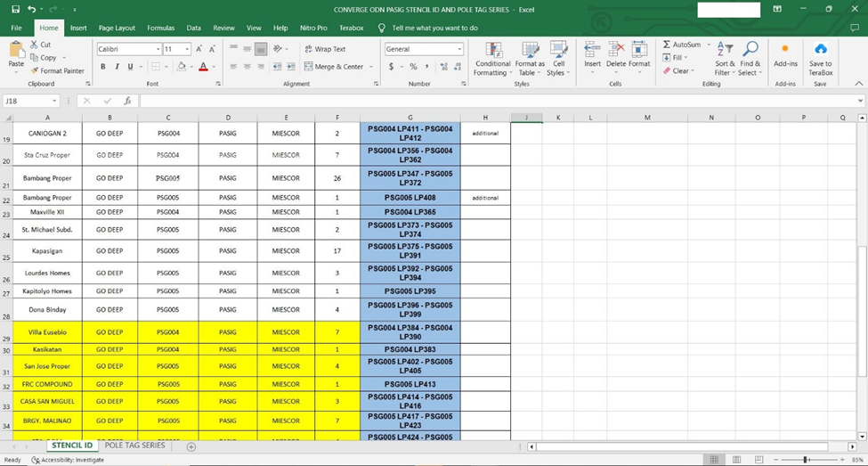
Task: Click Save to TeraBox
Action: click(821, 59)
